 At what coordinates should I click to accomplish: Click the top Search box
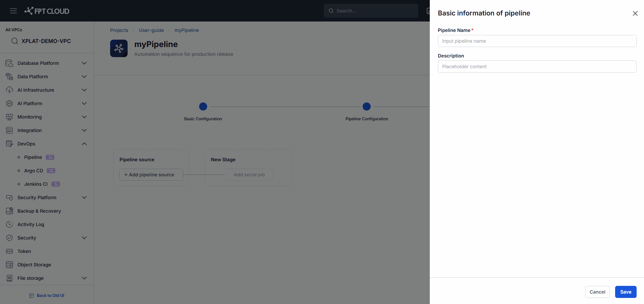coord(371,11)
